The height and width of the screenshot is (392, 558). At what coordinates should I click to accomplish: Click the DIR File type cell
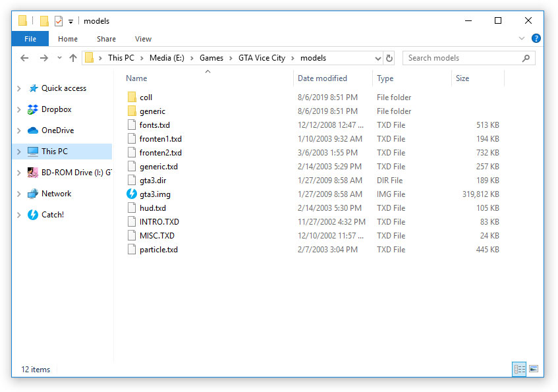click(x=389, y=180)
